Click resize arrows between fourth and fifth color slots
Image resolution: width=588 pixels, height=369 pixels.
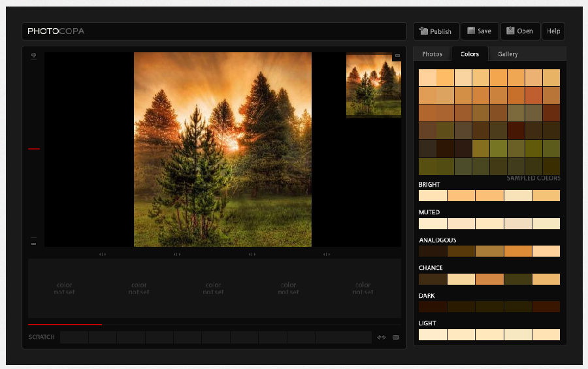click(326, 254)
